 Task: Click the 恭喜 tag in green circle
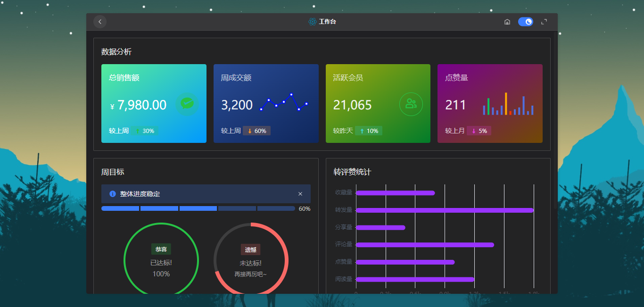[x=161, y=249]
